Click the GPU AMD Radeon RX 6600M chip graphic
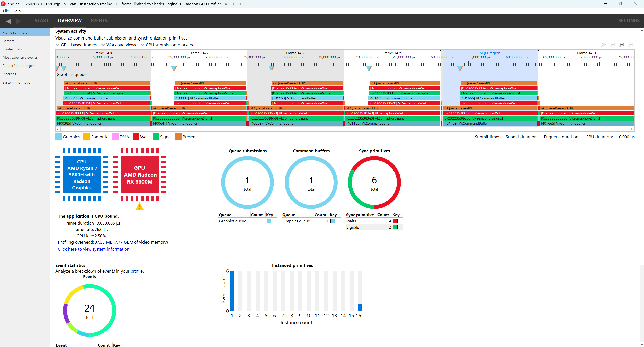 [x=140, y=174]
